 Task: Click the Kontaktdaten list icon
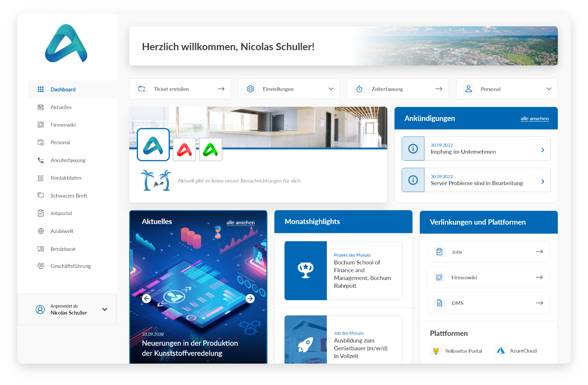coord(40,178)
